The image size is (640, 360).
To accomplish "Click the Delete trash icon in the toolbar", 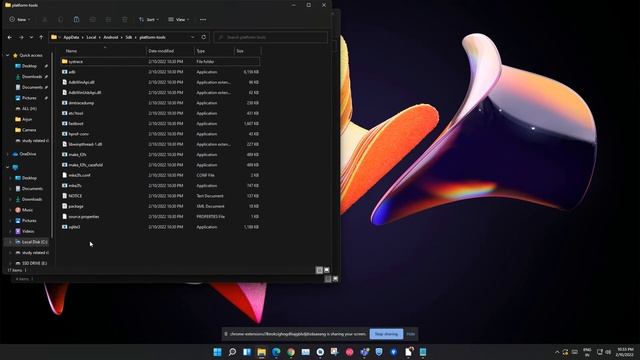I will click(124, 20).
